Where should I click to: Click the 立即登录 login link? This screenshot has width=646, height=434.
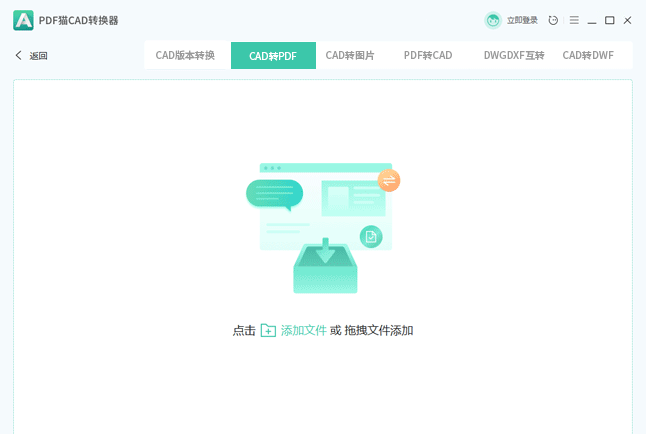click(522, 20)
